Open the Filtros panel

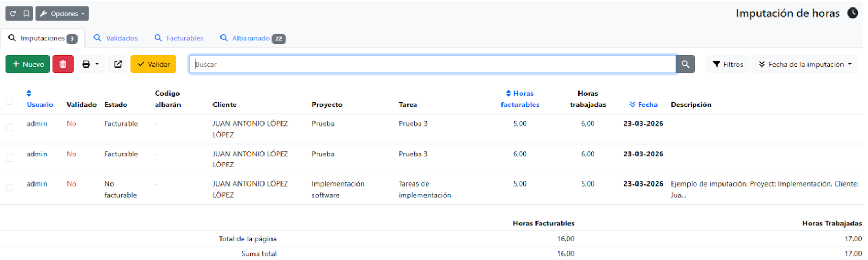click(x=727, y=64)
